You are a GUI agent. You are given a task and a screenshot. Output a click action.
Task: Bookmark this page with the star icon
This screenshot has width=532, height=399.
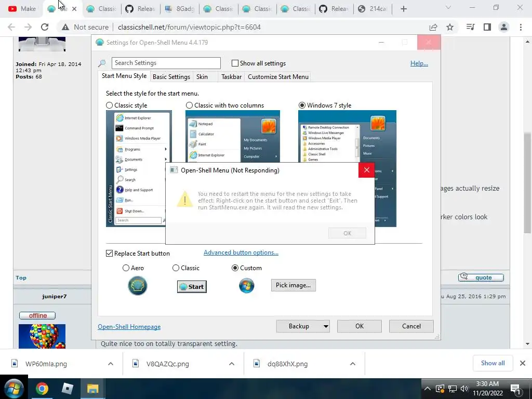point(450,27)
